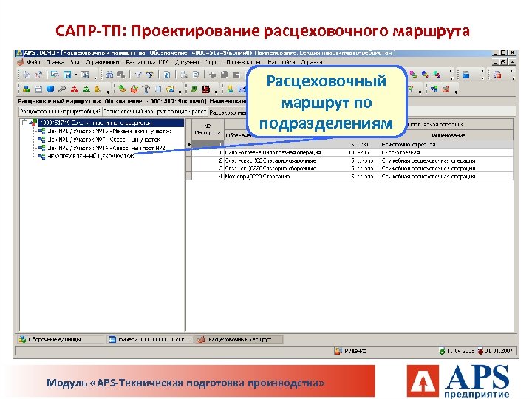Click the red machine toolbar icon

[x=205, y=89]
